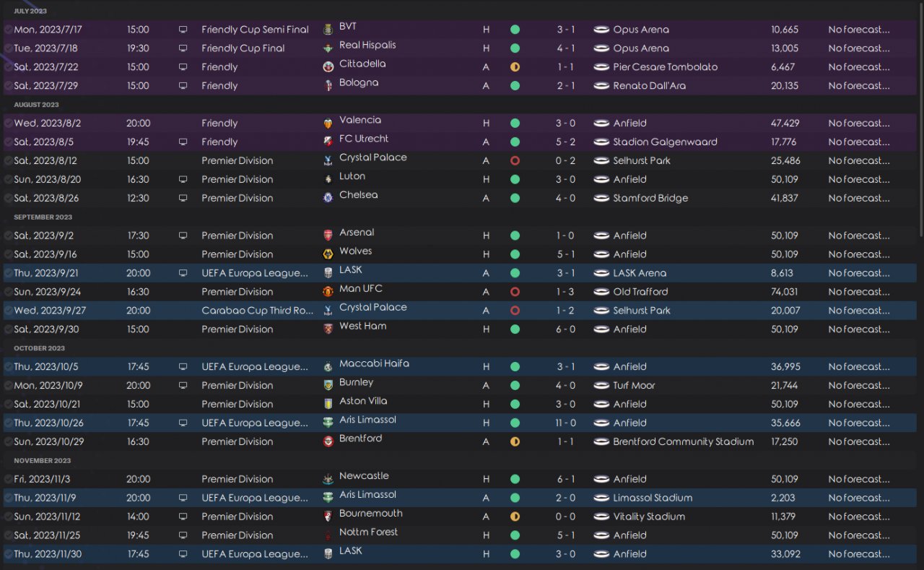This screenshot has height=570, width=924.
Task: Open the Brentford Community Stadium link
Action: point(683,441)
